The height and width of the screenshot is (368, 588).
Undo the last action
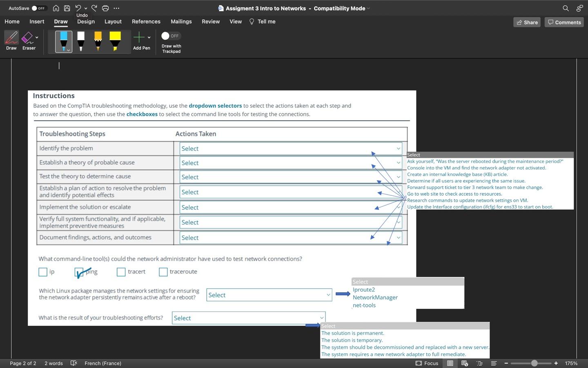[78, 8]
